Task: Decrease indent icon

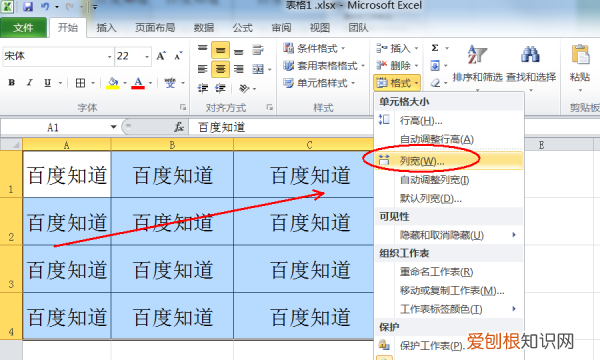Action: pos(202,88)
